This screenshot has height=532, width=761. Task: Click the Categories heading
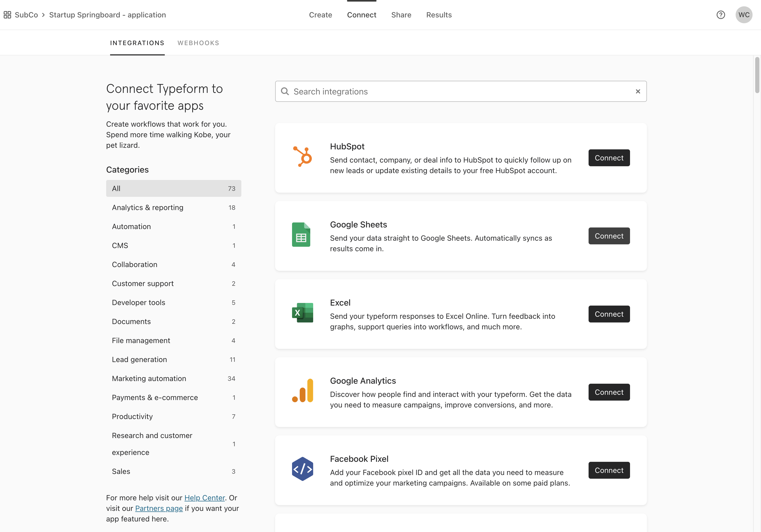coord(127,170)
